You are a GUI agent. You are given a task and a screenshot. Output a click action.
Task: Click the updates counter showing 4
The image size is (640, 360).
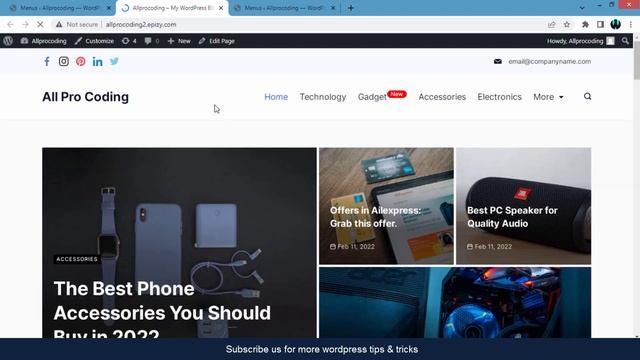129,41
